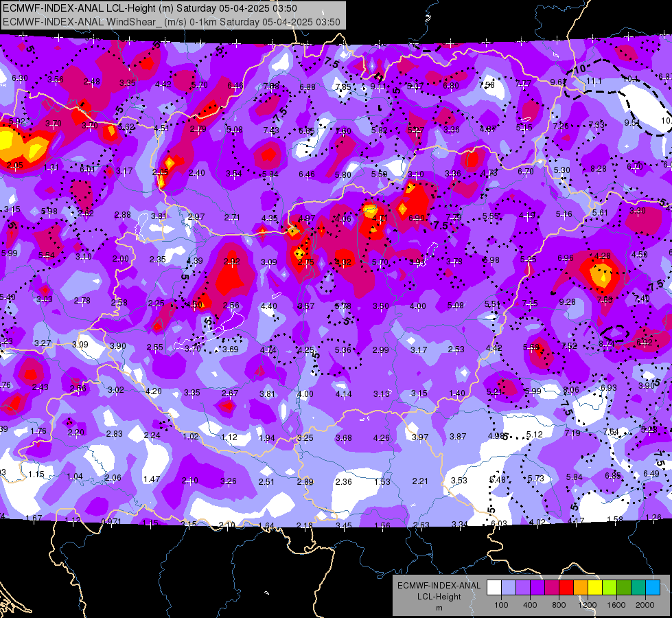The width and height of the screenshot is (672, 618).
Task: Click the wind shear value '2.71'
Action: 232,218
